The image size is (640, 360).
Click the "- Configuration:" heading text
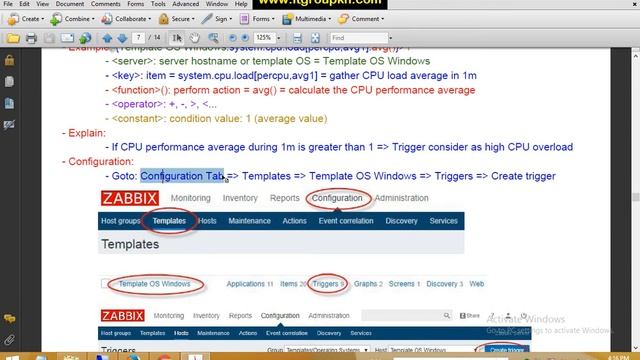98,162
